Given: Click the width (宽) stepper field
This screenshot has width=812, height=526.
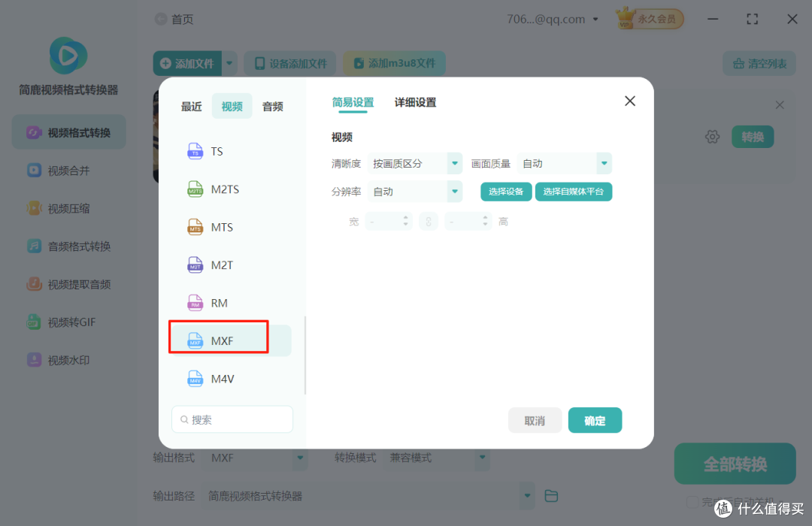Looking at the screenshot, I should pos(389,222).
